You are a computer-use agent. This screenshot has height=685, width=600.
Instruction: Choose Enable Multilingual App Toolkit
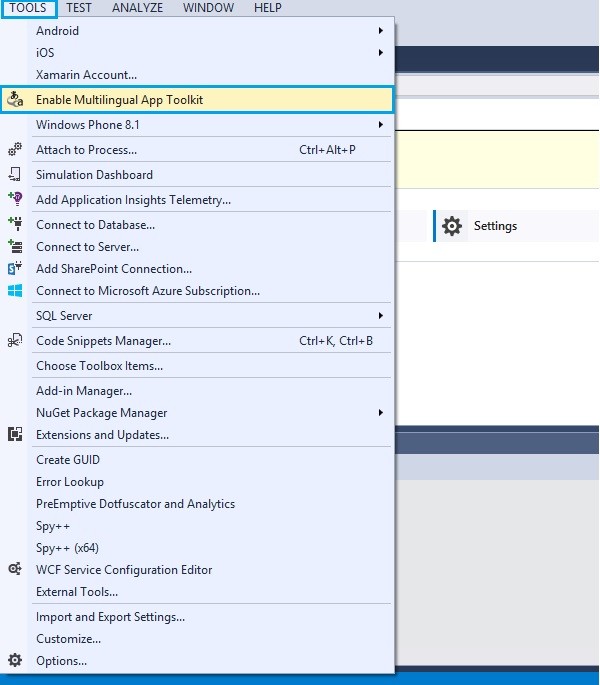pos(197,100)
